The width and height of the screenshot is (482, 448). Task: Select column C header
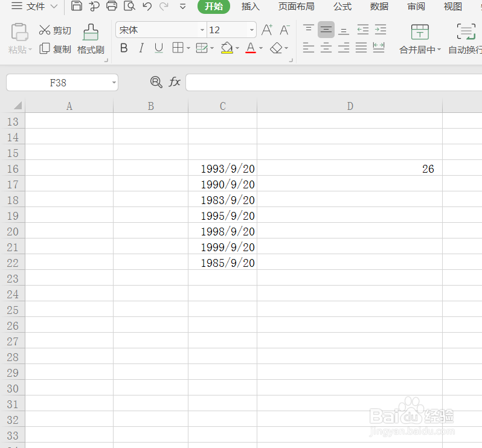tap(222, 106)
